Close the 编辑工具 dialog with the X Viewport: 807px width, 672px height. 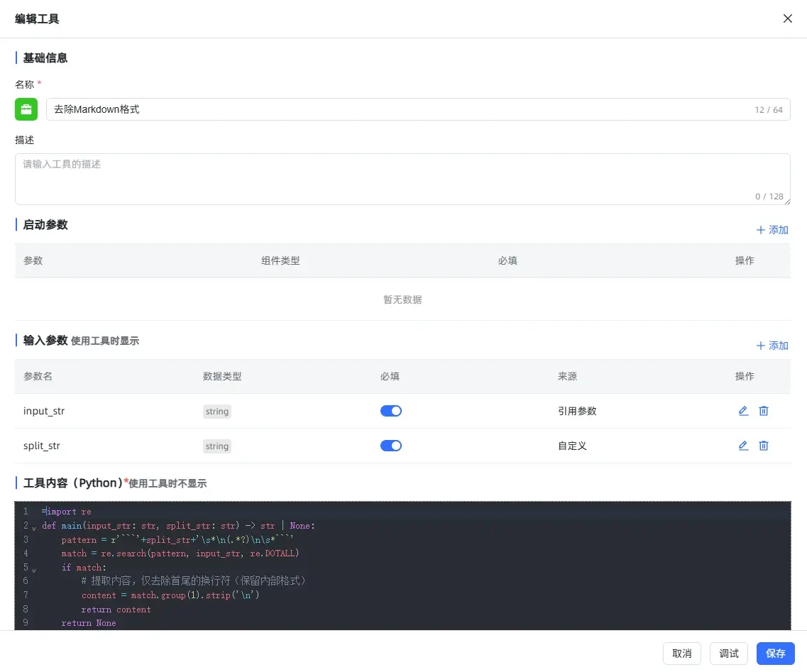[787, 18]
